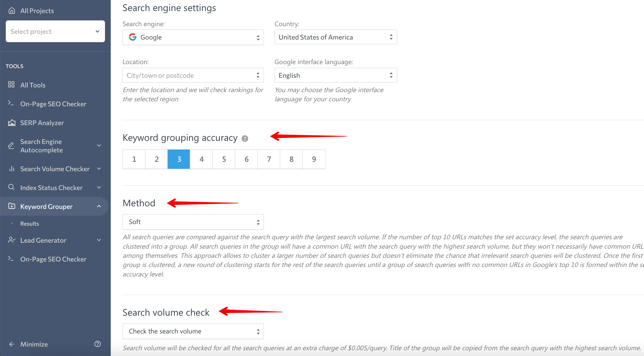This screenshot has height=356, width=644.
Task: Select accuracy level 9
Action: [x=314, y=159]
